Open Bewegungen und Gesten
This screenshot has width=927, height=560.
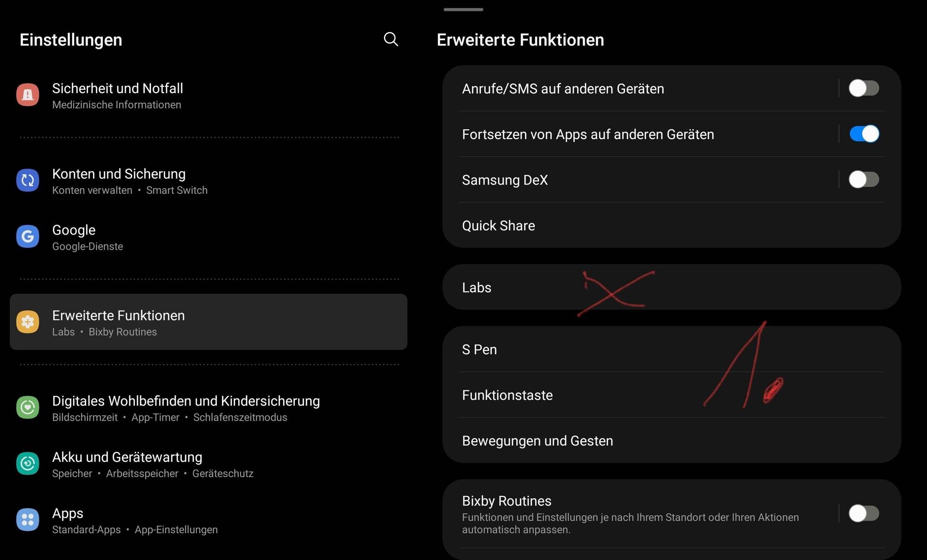(x=672, y=440)
